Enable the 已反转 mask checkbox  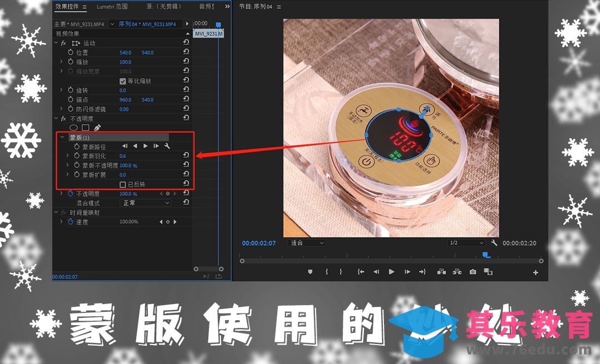(x=123, y=183)
